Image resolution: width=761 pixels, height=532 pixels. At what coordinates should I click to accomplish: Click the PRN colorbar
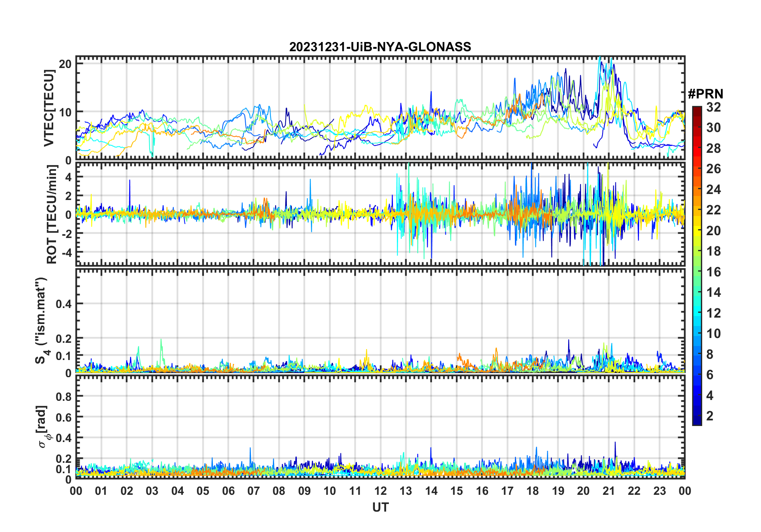[697, 266]
